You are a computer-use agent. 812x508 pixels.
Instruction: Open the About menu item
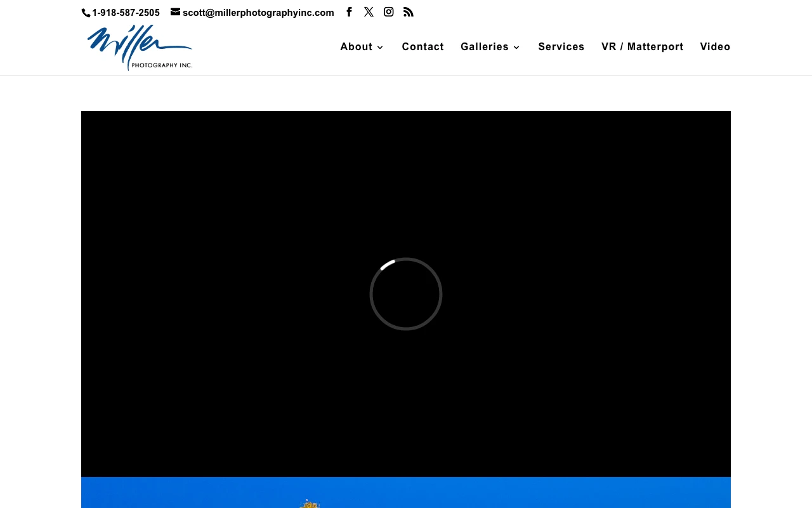356,47
